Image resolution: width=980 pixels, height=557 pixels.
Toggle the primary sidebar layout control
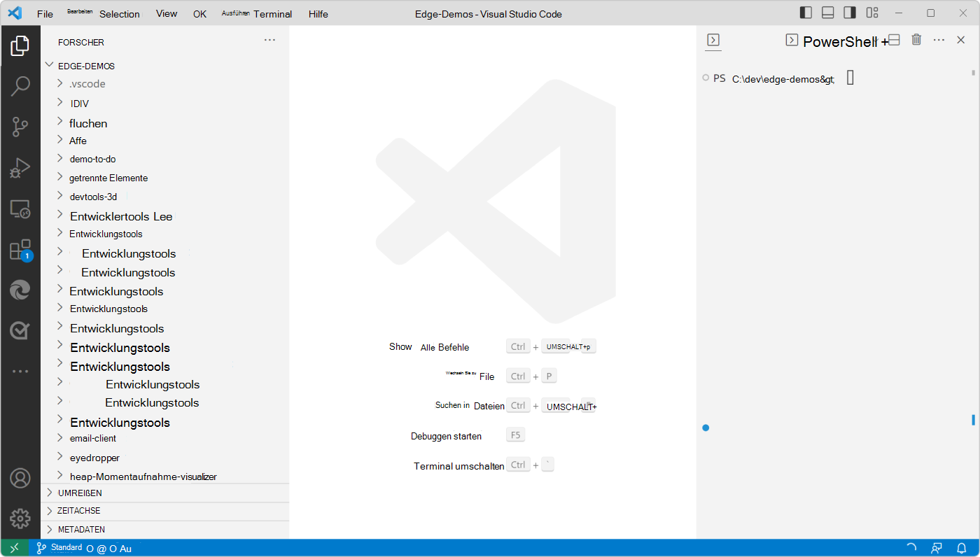coord(805,12)
